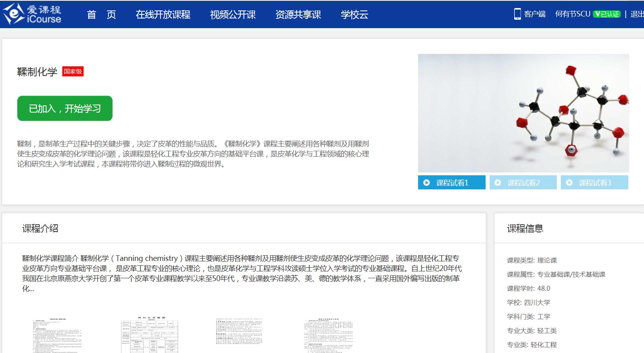The image size is (644, 353).
Task: Open the user profile 何有节SCU
Action: click(x=572, y=14)
